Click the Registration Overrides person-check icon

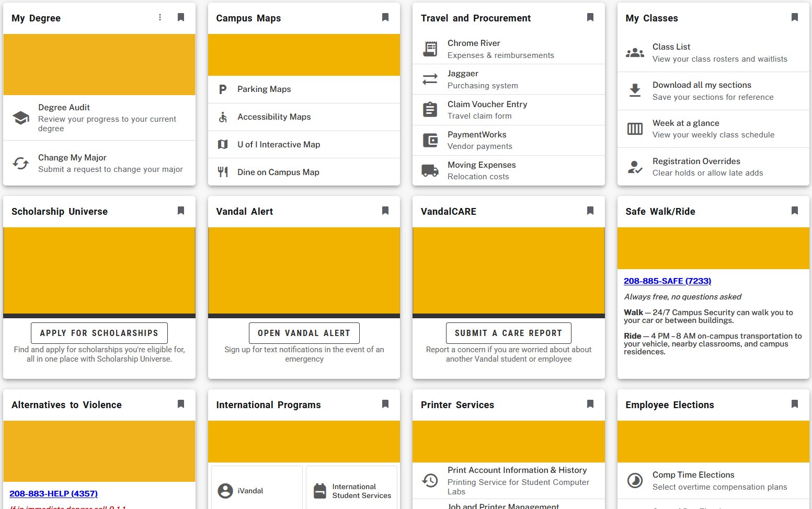(x=635, y=167)
